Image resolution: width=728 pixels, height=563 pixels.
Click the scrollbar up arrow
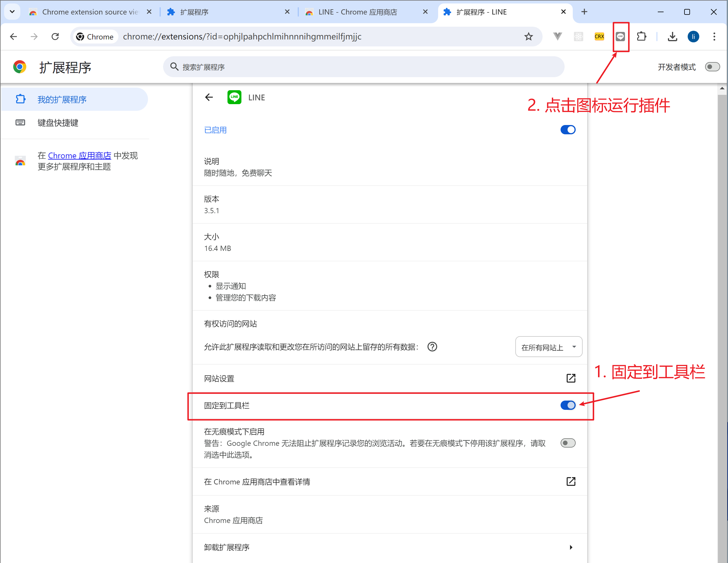click(x=722, y=88)
